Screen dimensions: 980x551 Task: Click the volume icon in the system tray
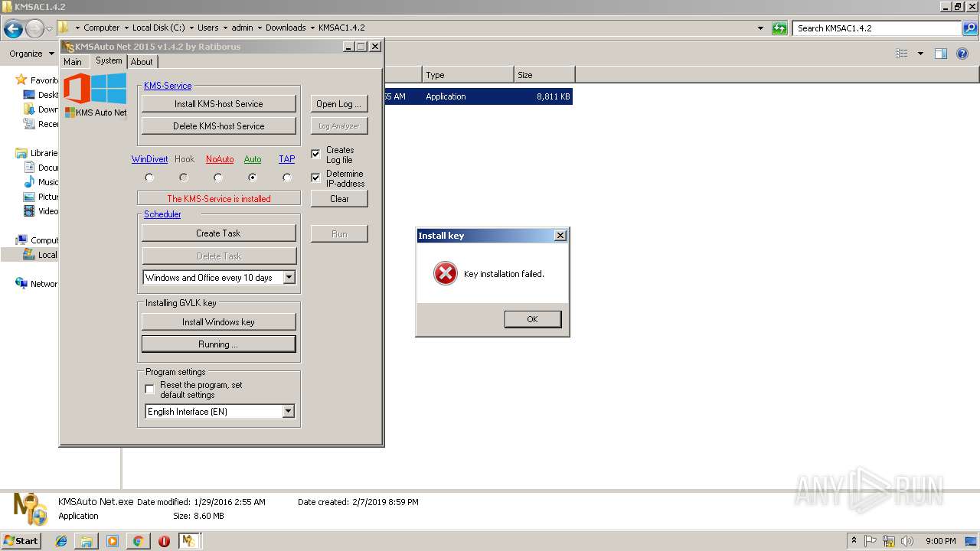[907, 541]
